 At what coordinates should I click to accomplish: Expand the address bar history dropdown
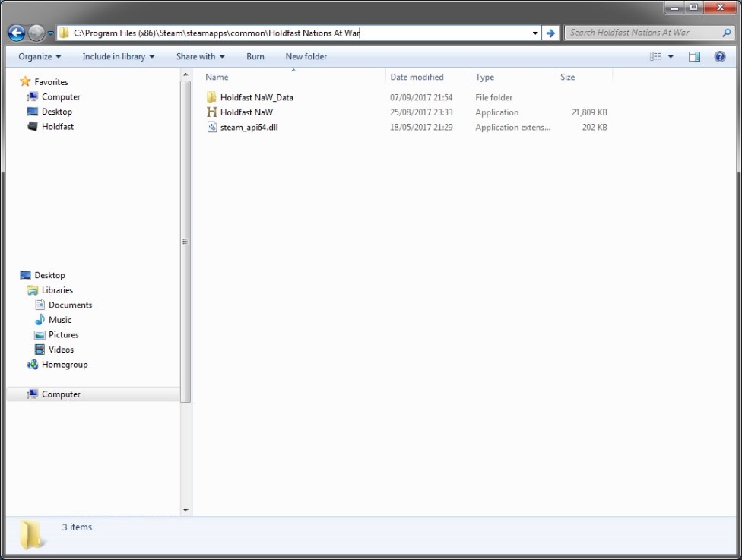(535, 33)
